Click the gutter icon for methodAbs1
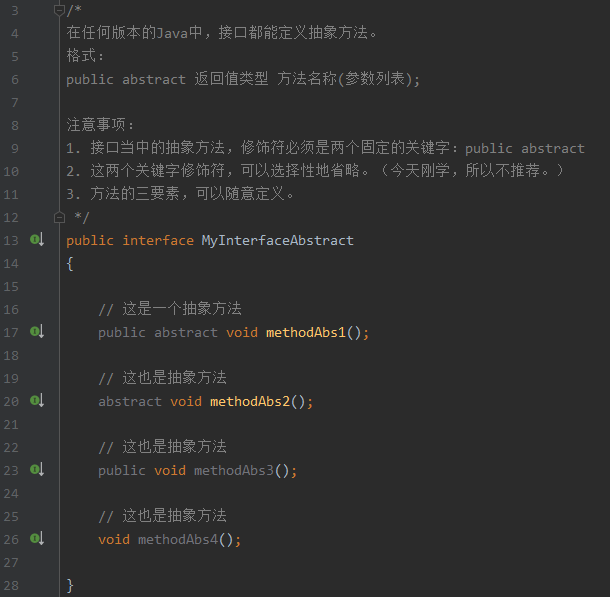 pyautogui.click(x=37, y=331)
